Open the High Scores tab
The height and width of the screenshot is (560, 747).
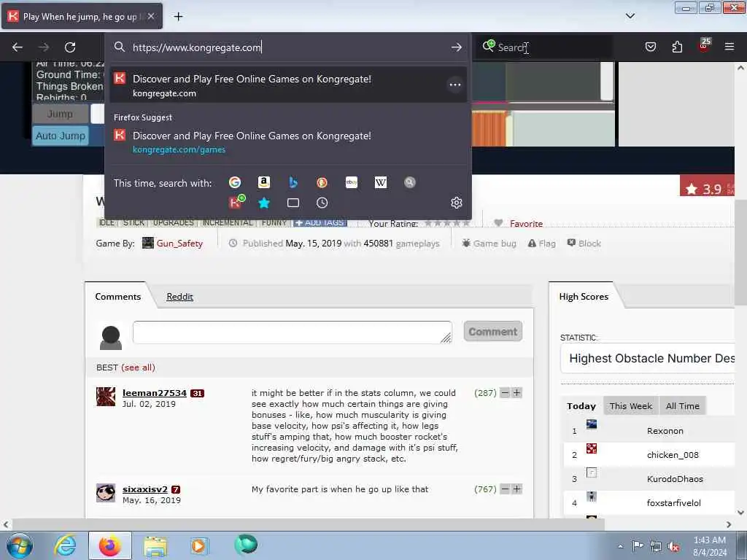[x=584, y=297]
